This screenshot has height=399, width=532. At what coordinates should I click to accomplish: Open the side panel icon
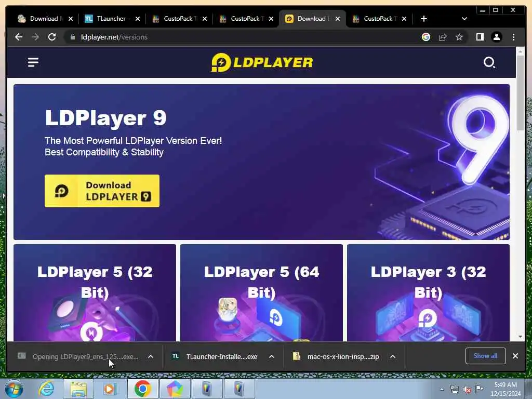pos(480,37)
